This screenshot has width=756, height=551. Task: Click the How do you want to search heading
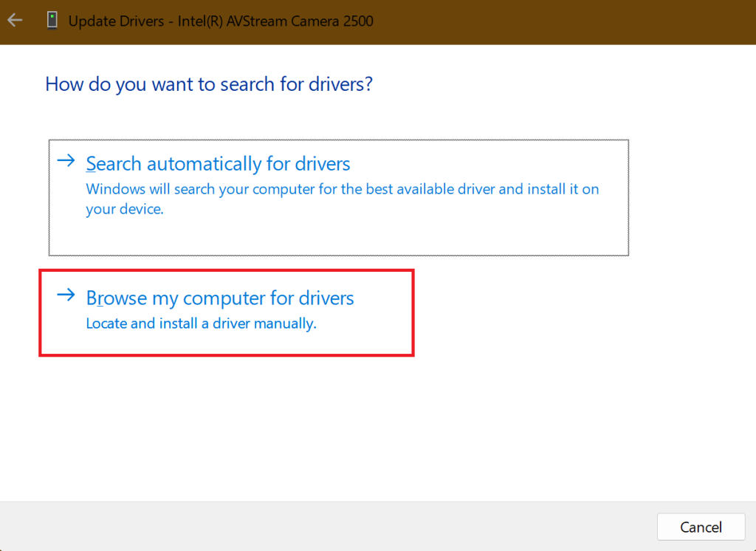pyautogui.click(x=209, y=83)
